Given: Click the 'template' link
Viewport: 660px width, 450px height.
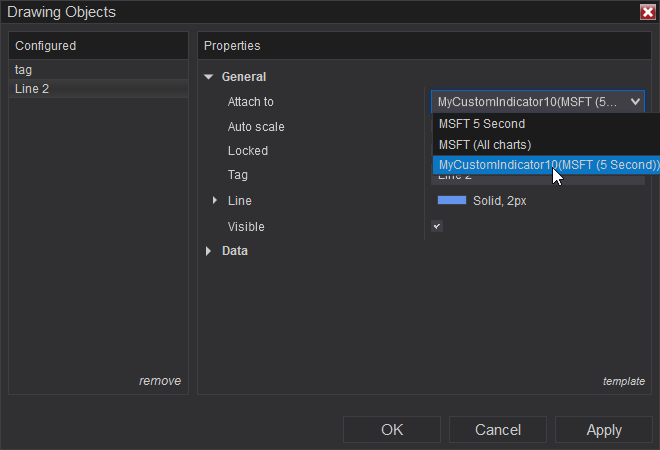Looking at the screenshot, I should (x=623, y=381).
